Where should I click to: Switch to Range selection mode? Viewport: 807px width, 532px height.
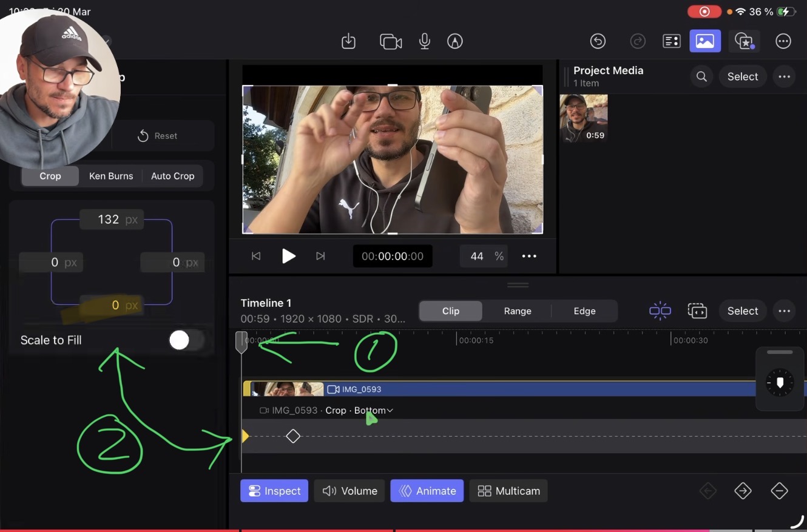[x=517, y=311]
